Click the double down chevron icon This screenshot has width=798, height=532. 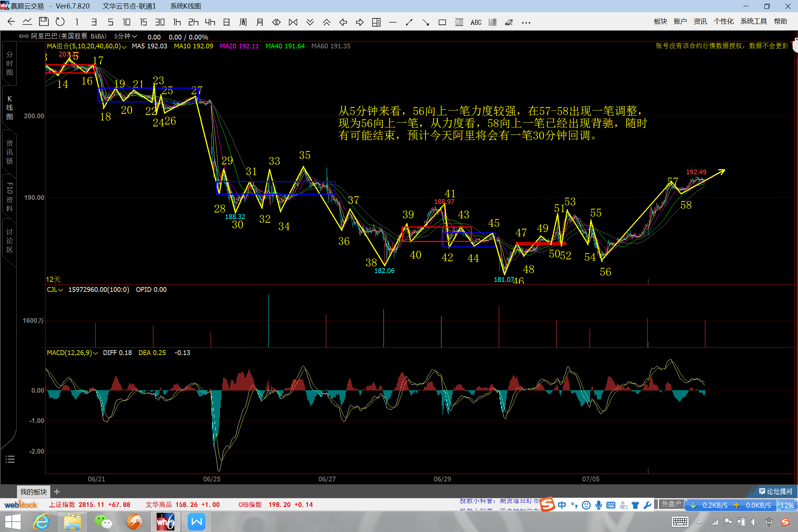[310, 22]
